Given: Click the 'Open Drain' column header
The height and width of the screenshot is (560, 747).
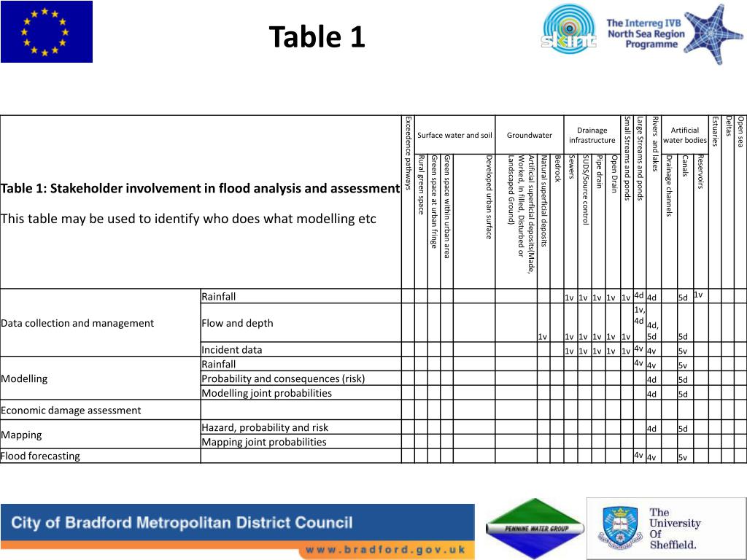Looking at the screenshot, I should tap(614, 174).
